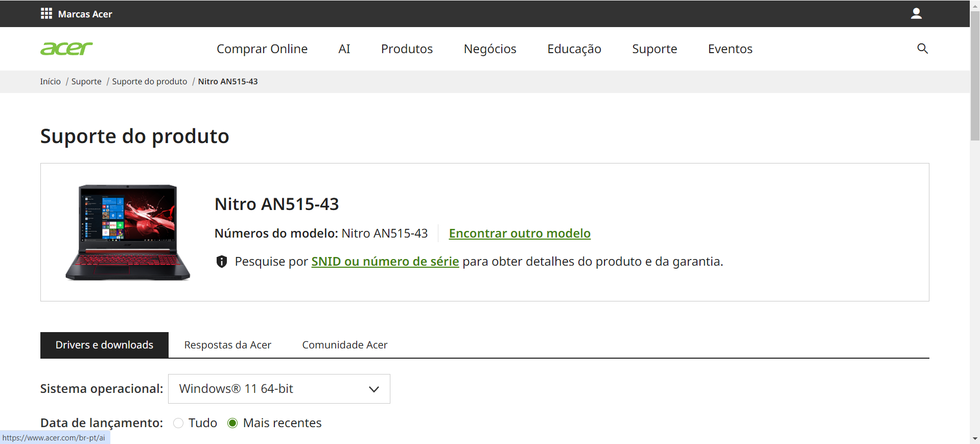Select the Drivers e downloads tab
This screenshot has width=980, height=444.
coord(104,345)
